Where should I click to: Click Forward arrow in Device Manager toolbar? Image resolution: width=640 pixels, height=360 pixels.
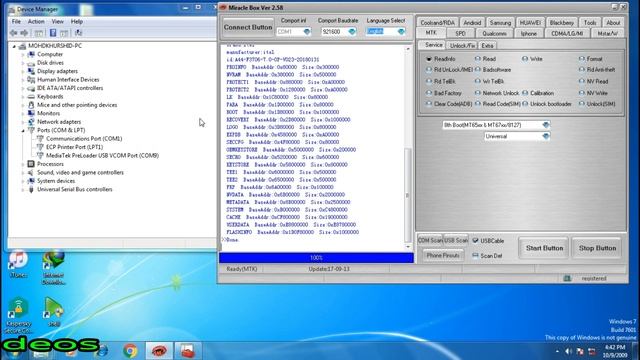pyautogui.click(x=24, y=33)
